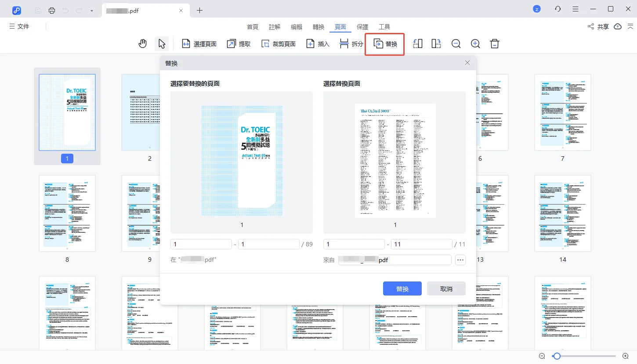
Task: Click the print icon in the title bar
Action: point(52,10)
